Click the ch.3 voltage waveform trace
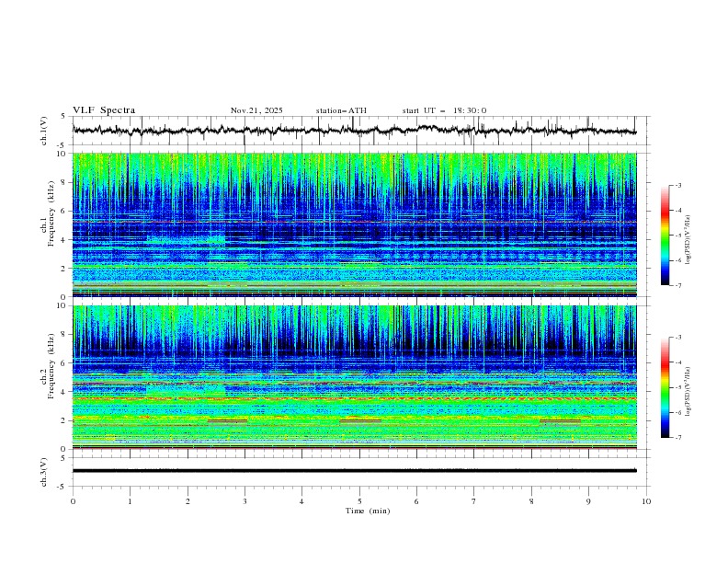 coord(354,471)
